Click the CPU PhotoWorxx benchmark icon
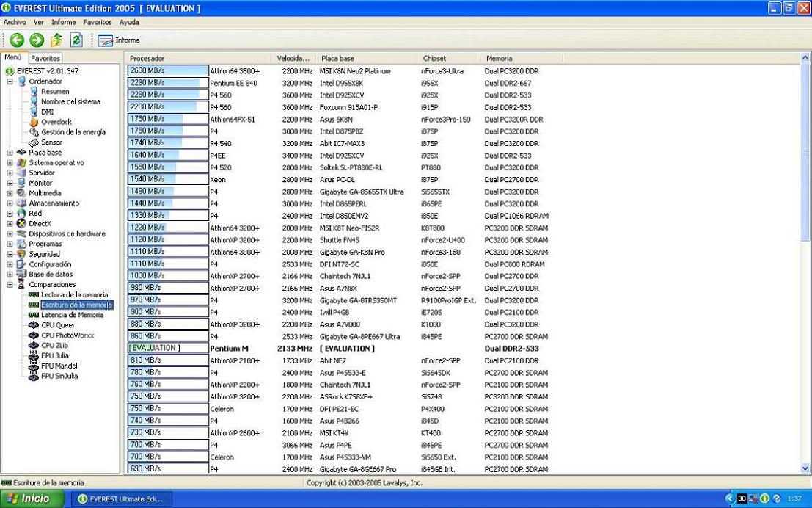This screenshot has width=812, height=508. [34, 335]
